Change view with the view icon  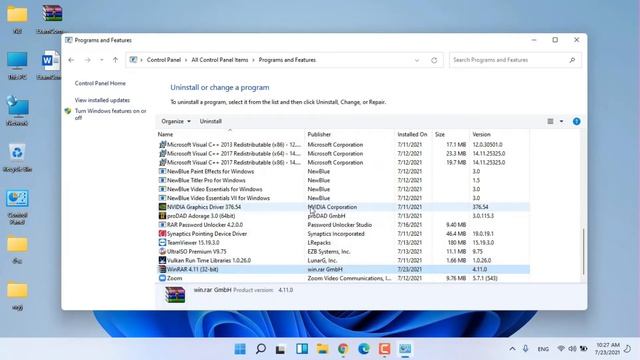tap(550, 121)
